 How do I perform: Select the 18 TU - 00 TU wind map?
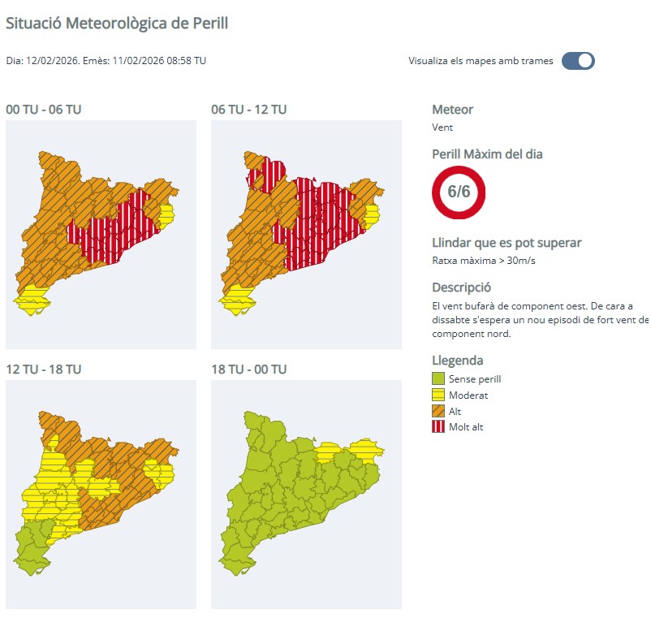(306, 494)
